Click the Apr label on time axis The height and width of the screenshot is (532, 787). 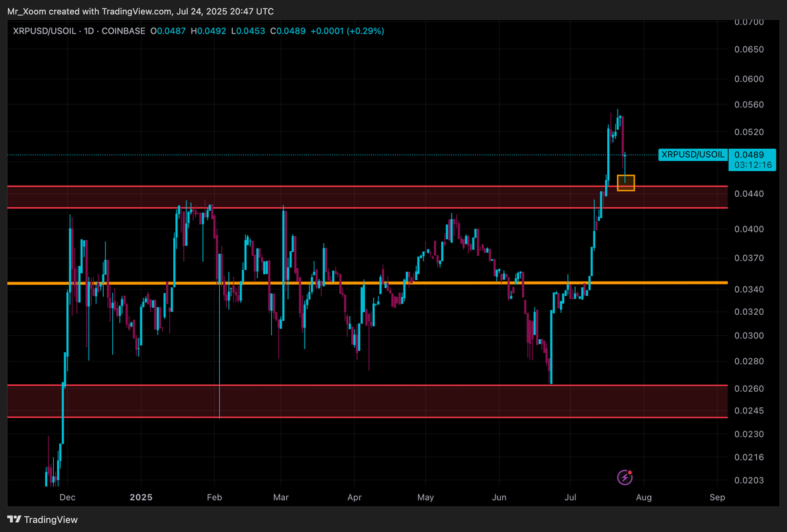click(x=354, y=497)
